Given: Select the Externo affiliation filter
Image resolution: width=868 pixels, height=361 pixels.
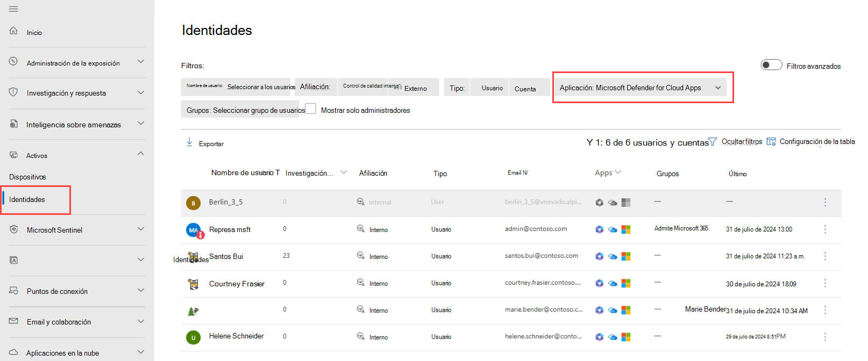Looking at the screenshot, I should tap(415, 89).
